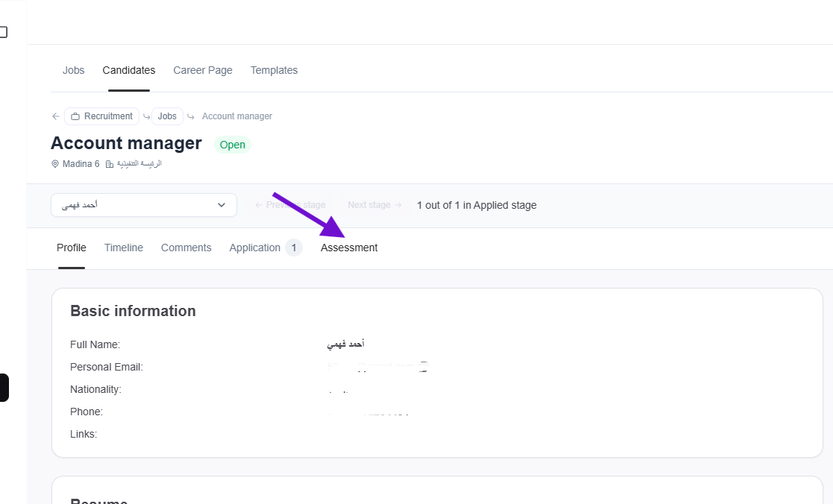The width and height of the screenshot is (833, 504).
Task: Open the Recruitment breadcrumb with briefcase icon
Action: (101, 116)
